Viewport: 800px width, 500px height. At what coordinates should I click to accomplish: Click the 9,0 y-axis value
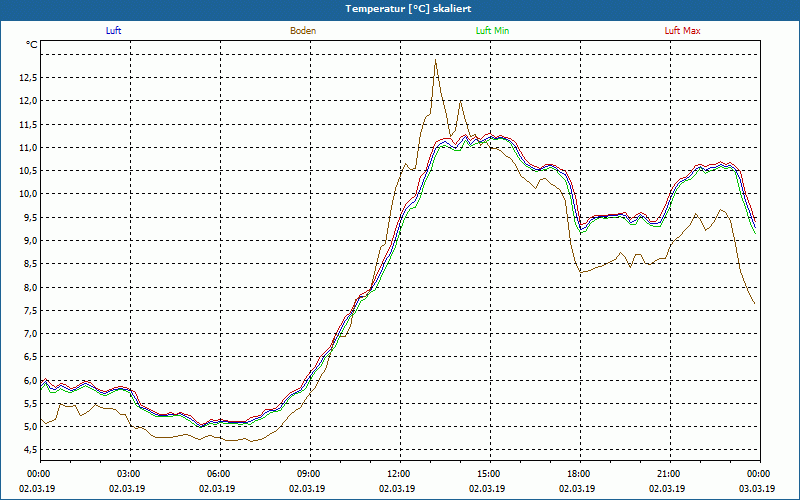click(x=30, y=240)
